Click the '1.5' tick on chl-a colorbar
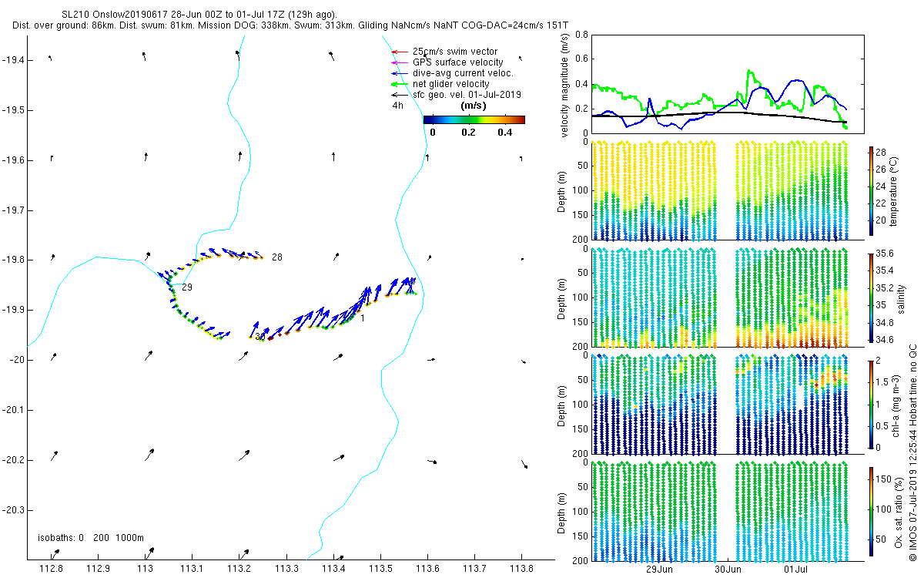This screenshot has height=578, width=924. 882,381
